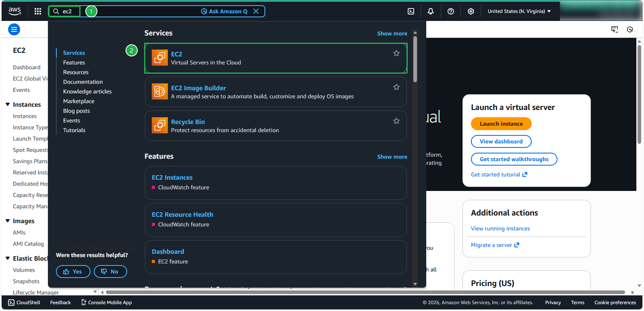
Task: Favorite EC2 Image Builder star
Action: pos(396,87)
